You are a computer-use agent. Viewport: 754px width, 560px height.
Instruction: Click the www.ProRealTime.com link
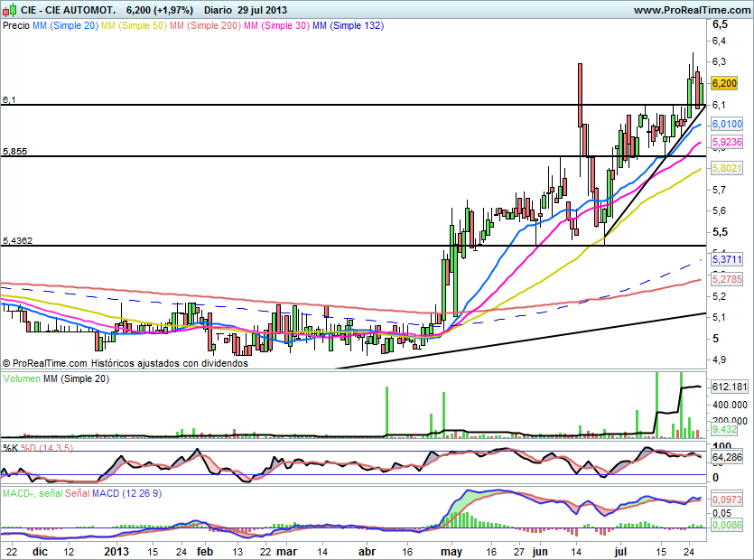[691, 10]
